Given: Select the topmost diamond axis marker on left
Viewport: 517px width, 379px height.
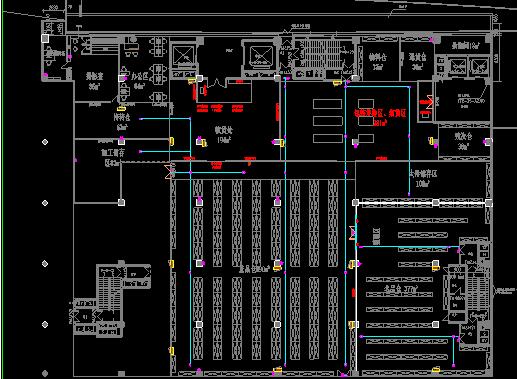Looking at the screenshot, I should click(45, 142).
